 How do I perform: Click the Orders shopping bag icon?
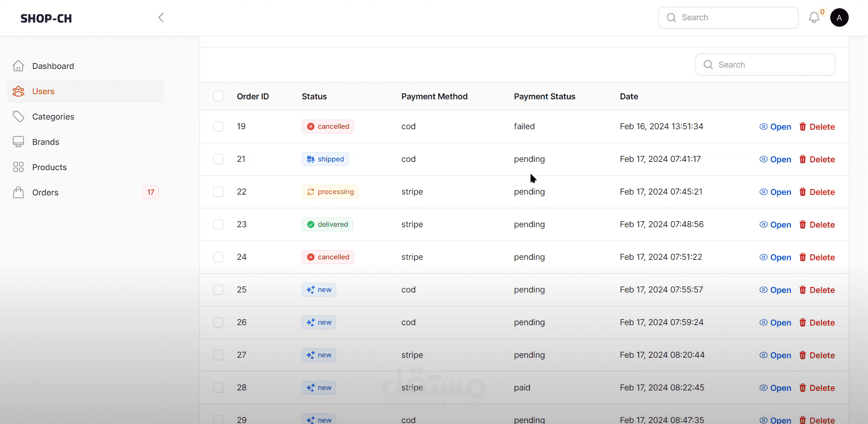pos(18,193)
